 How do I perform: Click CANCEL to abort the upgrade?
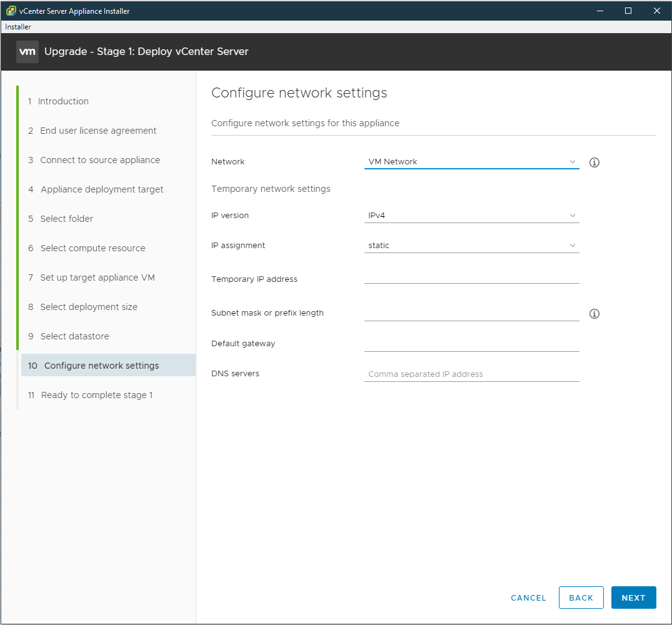click(528, 597)
